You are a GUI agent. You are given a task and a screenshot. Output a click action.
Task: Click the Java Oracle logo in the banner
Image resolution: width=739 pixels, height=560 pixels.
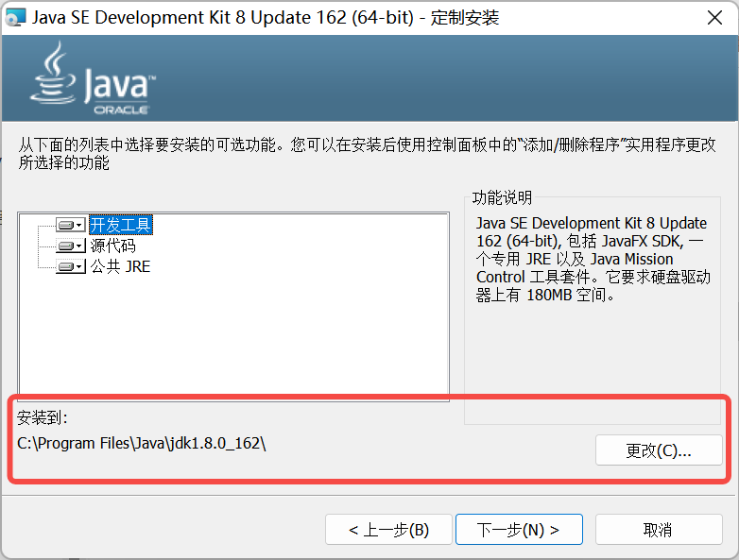[x=93, y=78]
